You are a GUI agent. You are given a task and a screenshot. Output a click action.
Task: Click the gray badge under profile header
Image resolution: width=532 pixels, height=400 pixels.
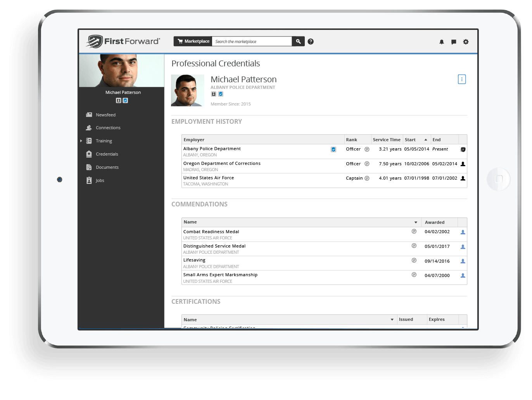point(214,94)
